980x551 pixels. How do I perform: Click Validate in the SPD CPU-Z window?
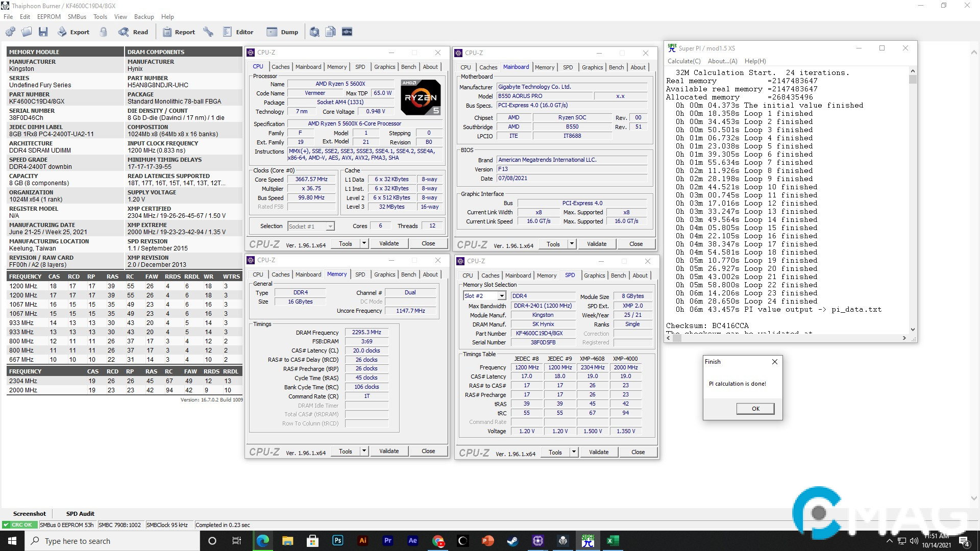[x=598, y=452]
